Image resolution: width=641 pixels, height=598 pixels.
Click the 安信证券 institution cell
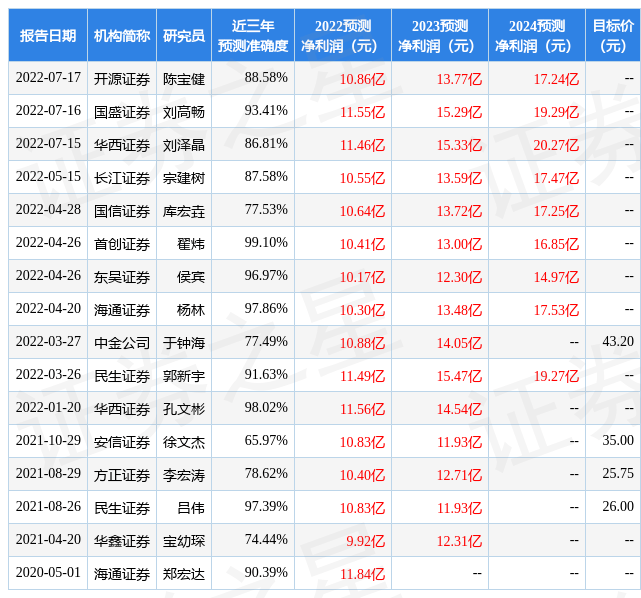click(122, 443)
